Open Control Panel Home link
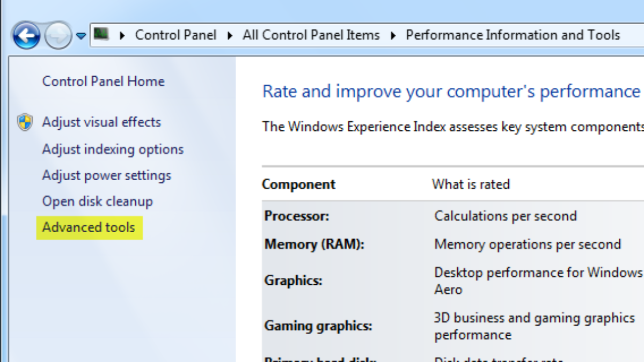Viewport: 644px width, 362px height. 103,82
